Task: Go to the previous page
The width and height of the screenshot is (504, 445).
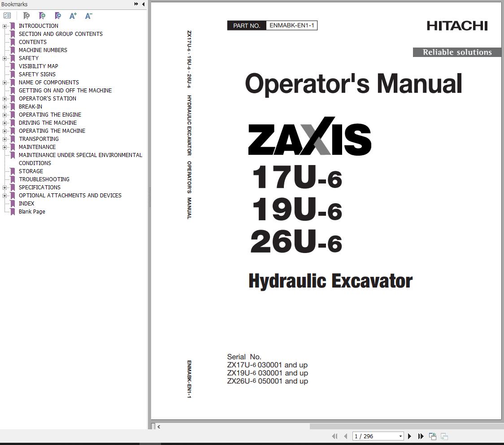Action: [346, 436]
